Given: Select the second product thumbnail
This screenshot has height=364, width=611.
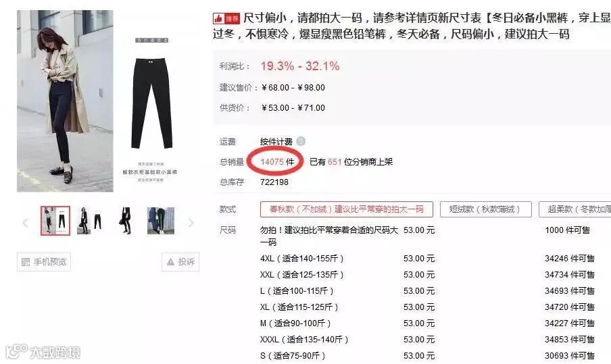Looking at the screenshot, I should (91, 221).
